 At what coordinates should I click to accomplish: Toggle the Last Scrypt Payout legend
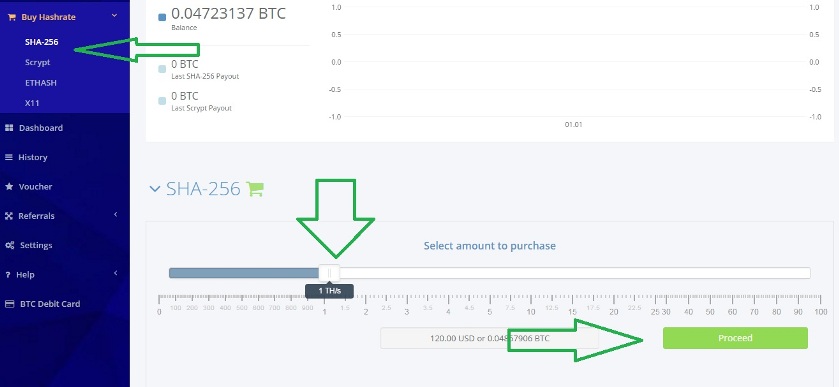pyautogui.click(x=162, y=101)
